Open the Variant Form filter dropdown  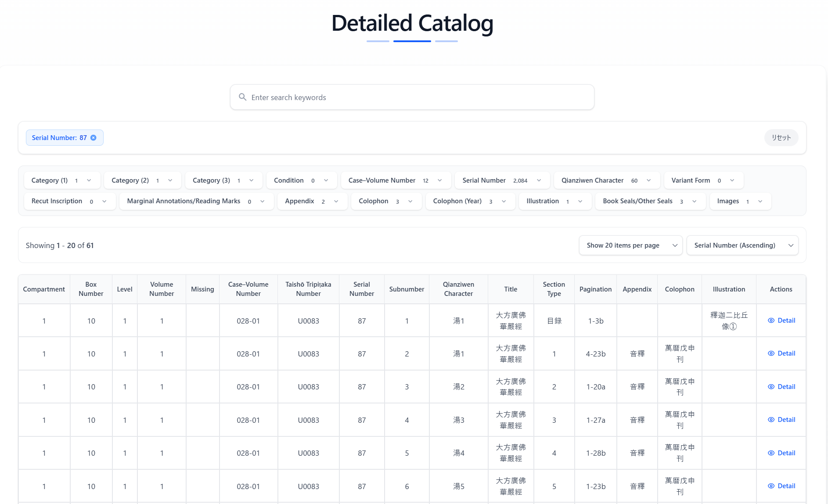pyautogui.click(x=703, y=180)
